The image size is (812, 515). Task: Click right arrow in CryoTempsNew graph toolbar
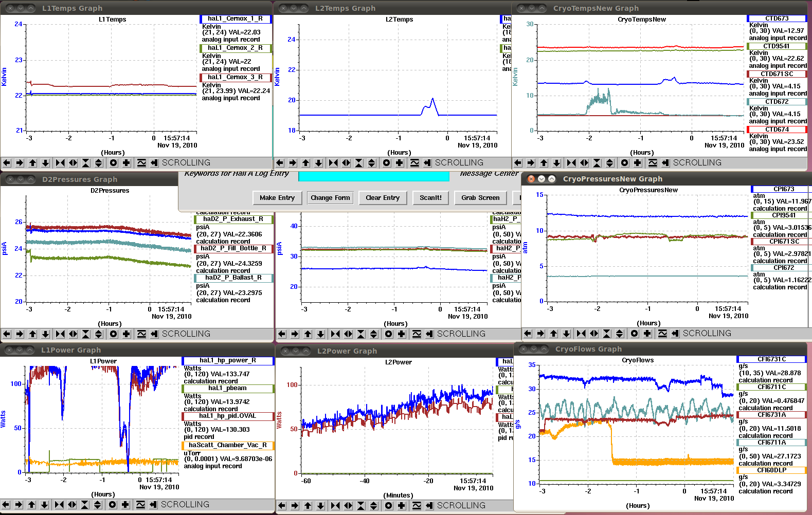click(531, 163)
